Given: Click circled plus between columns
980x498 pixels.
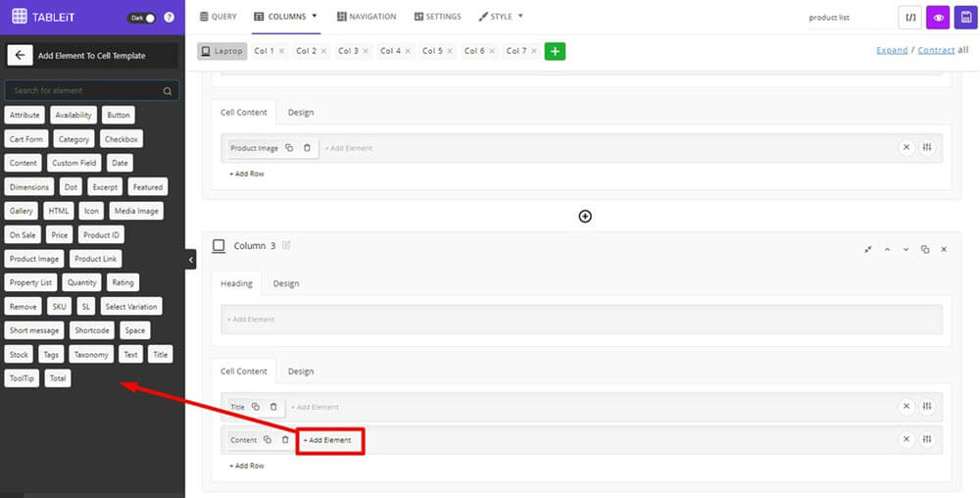Looking at the screenshot, I should point(585,217).
